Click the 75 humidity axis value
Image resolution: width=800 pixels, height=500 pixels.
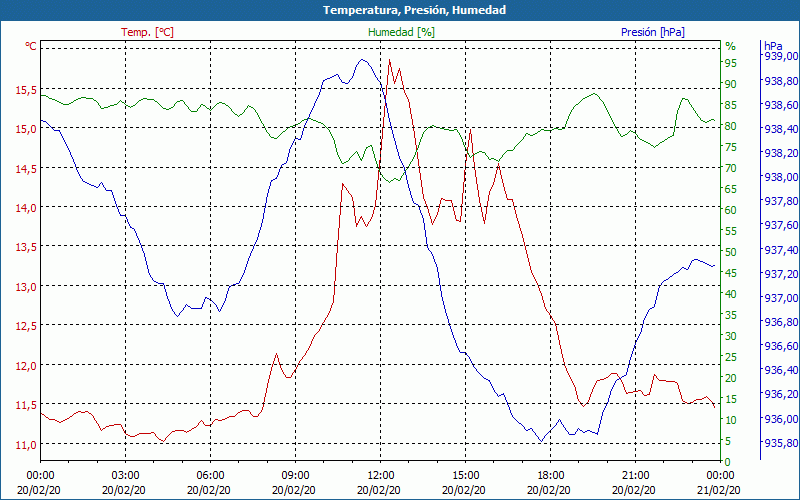tap(731, 147)
